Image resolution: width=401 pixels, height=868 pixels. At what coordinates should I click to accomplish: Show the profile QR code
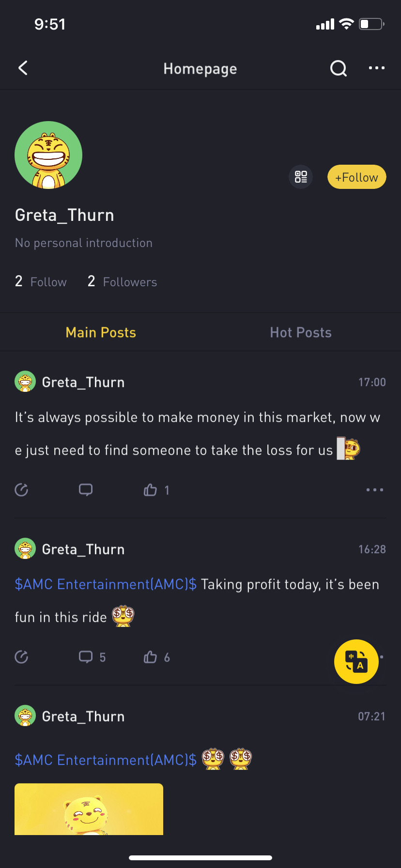(301, 177)
